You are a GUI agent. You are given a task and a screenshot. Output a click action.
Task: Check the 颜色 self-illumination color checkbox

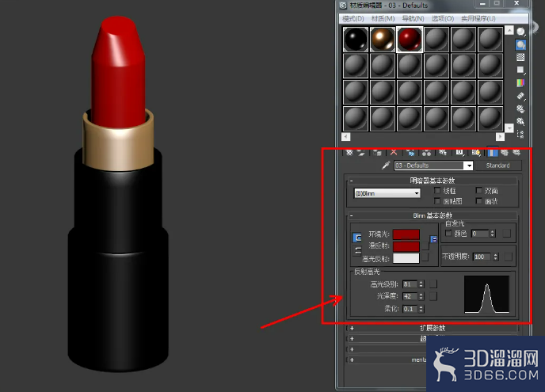coord(448,233)
